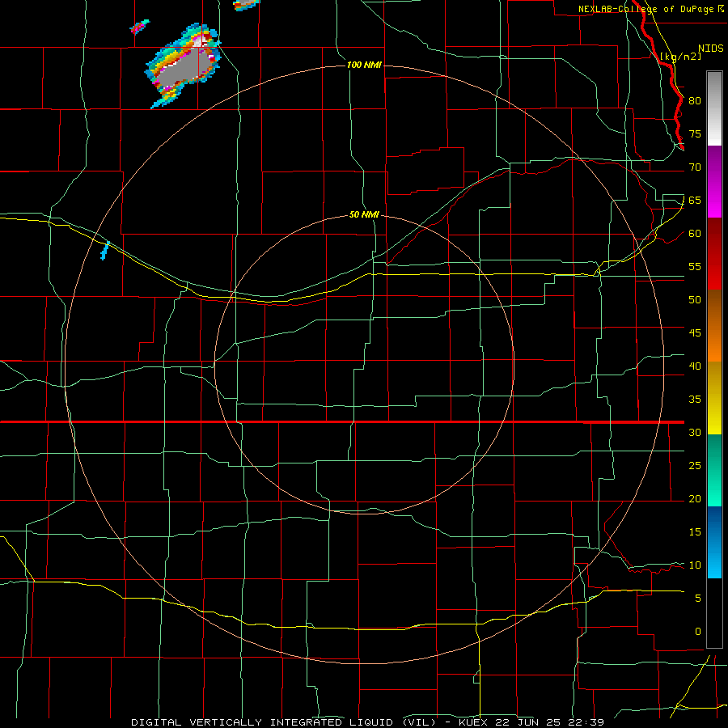Pick the gray-white top color bar segment
The image size is (728, 728).
(714, 108)
